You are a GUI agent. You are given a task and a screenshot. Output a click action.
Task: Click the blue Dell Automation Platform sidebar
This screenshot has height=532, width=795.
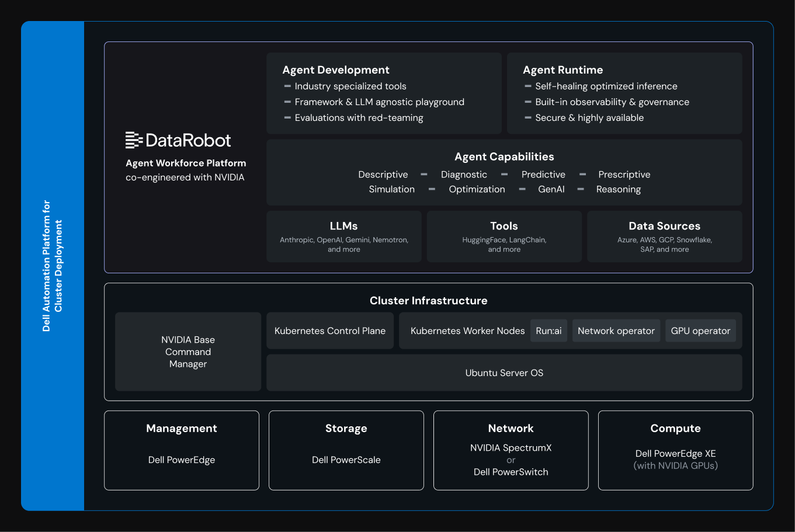53,266
